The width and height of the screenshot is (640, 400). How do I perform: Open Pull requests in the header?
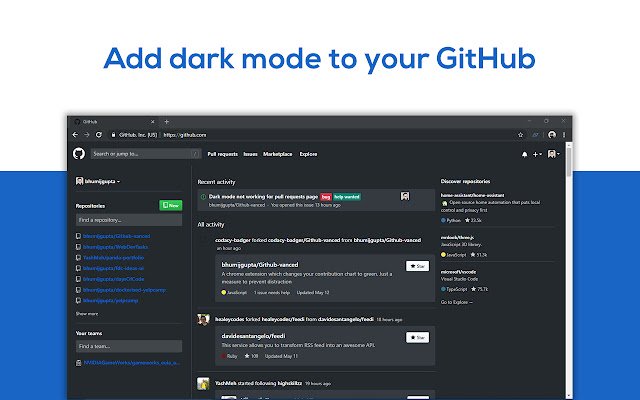222,154
